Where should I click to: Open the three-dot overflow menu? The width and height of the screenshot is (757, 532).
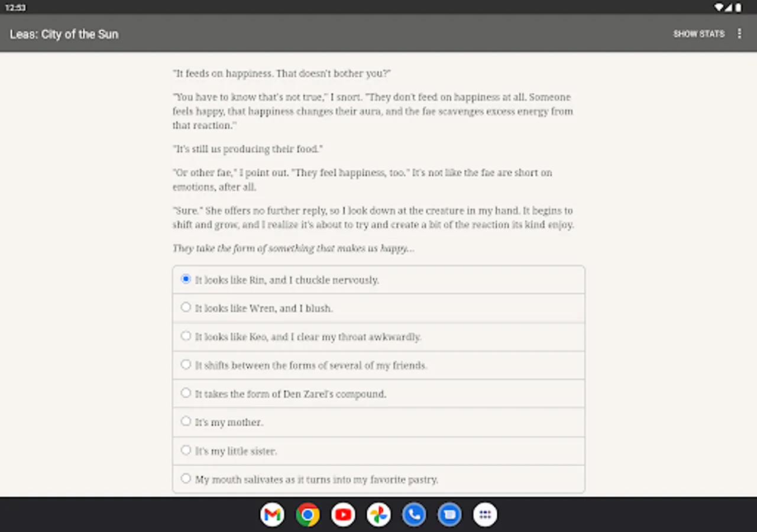[x=739, y=34]
